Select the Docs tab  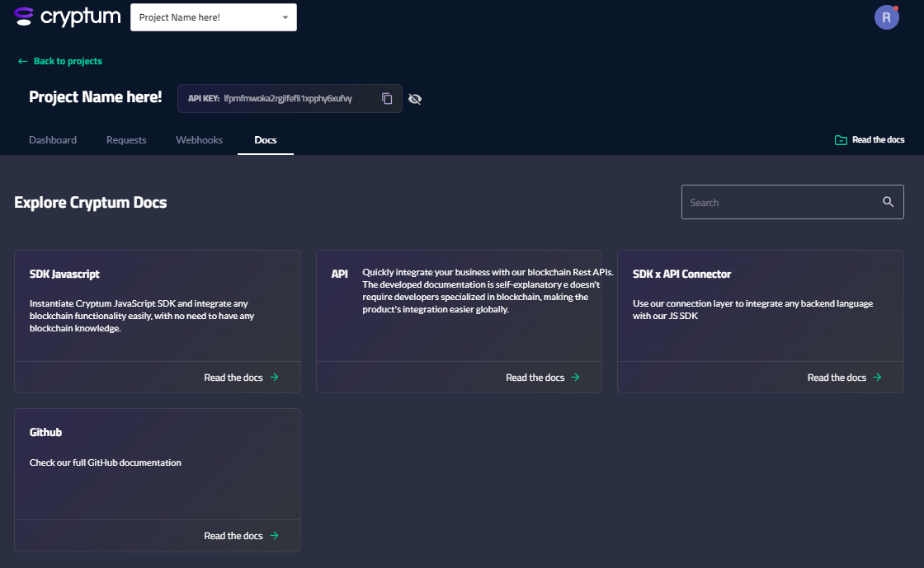coord(265,140)
